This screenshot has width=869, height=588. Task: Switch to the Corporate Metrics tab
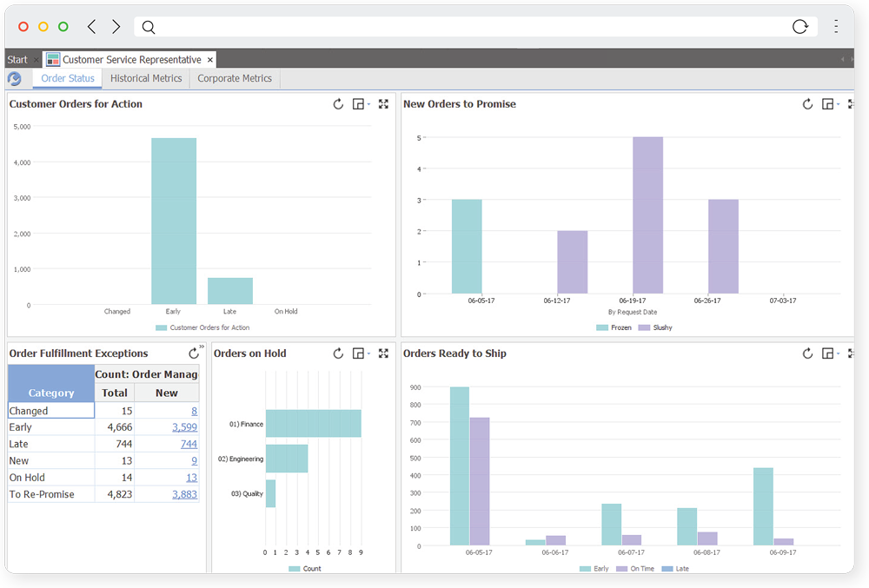(x=235, y=78)
